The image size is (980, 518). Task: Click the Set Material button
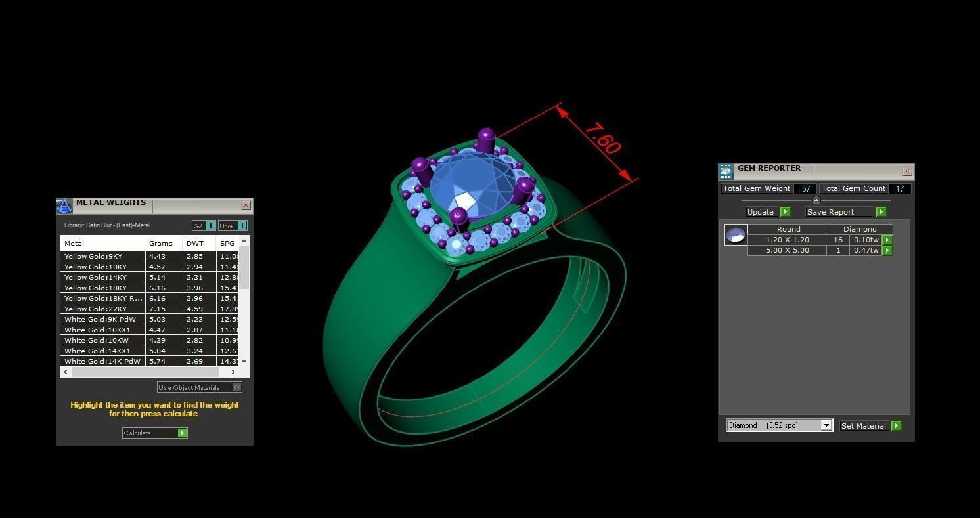point(863,425)
